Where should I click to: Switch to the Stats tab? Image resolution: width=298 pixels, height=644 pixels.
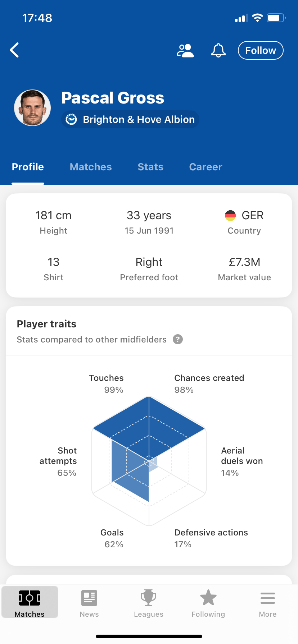[150, 167]
